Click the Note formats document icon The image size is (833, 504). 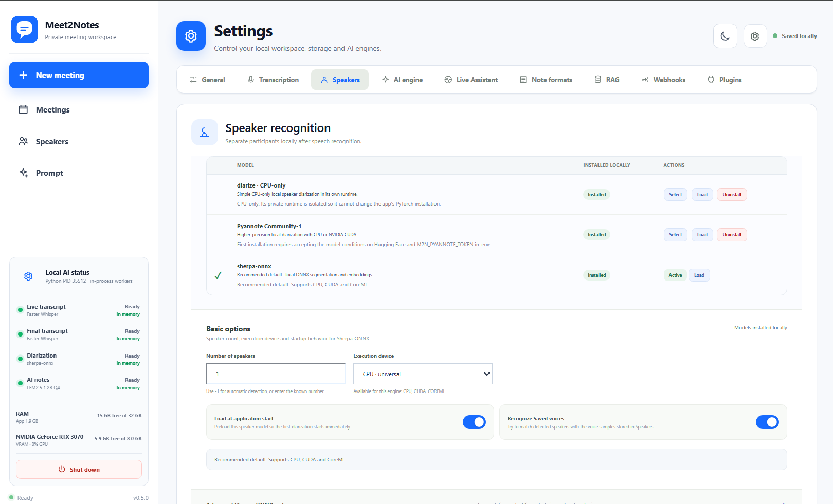click(x=523, y=80)
